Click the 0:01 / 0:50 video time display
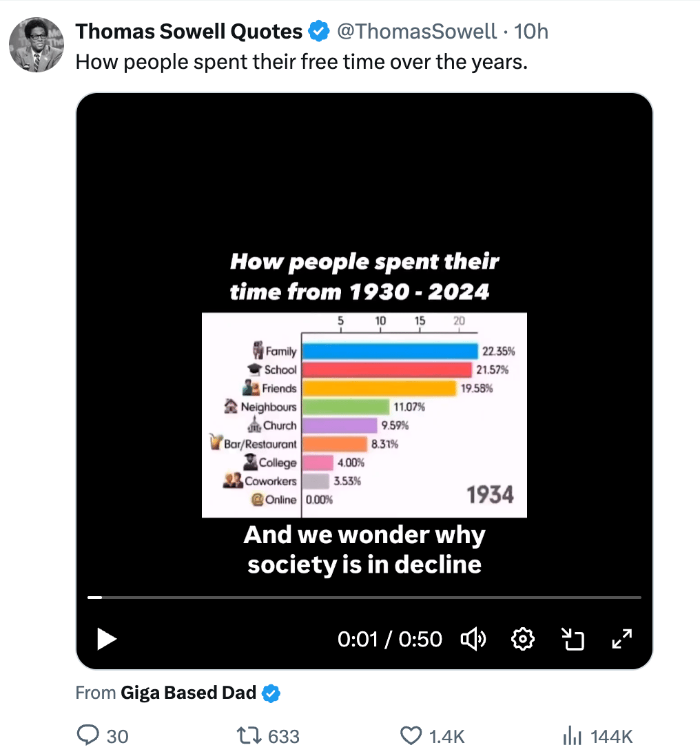The height and width of the screenshot is (754, 700). 389,640
